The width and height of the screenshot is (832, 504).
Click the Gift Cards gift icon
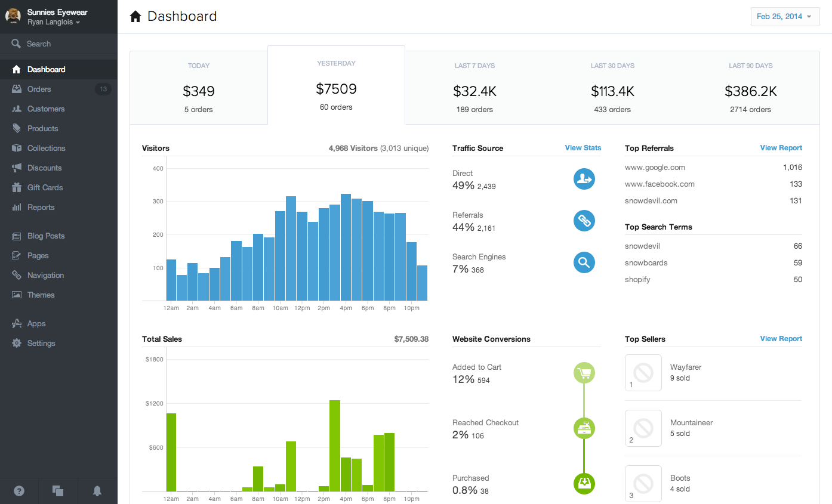tap(16, 187)
